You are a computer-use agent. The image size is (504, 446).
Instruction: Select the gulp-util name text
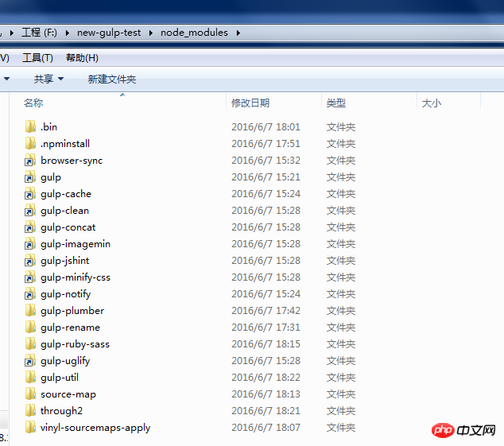pos(60,378)
